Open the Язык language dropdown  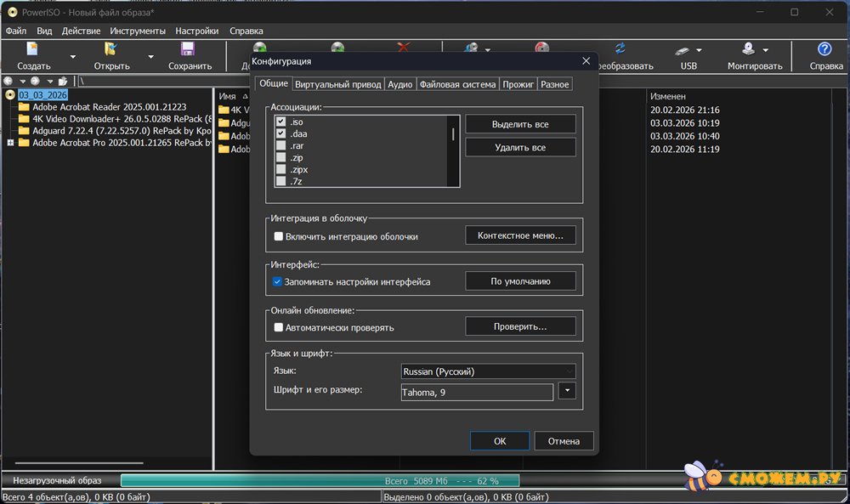point(488,371)
